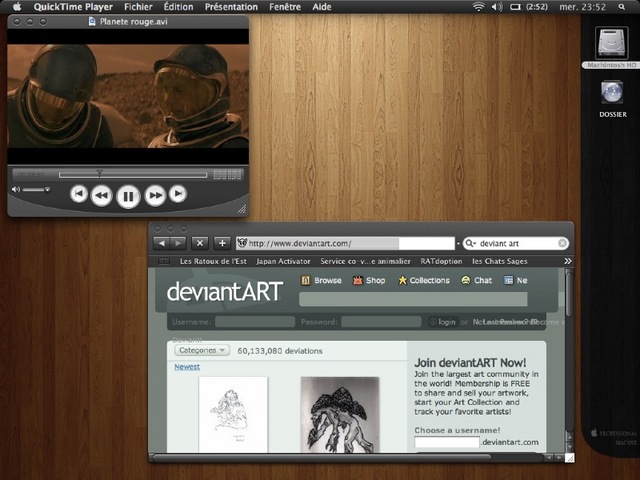The image size is (640, 480).
Task: Click the Choose a username field
Action: click(447, 442)
